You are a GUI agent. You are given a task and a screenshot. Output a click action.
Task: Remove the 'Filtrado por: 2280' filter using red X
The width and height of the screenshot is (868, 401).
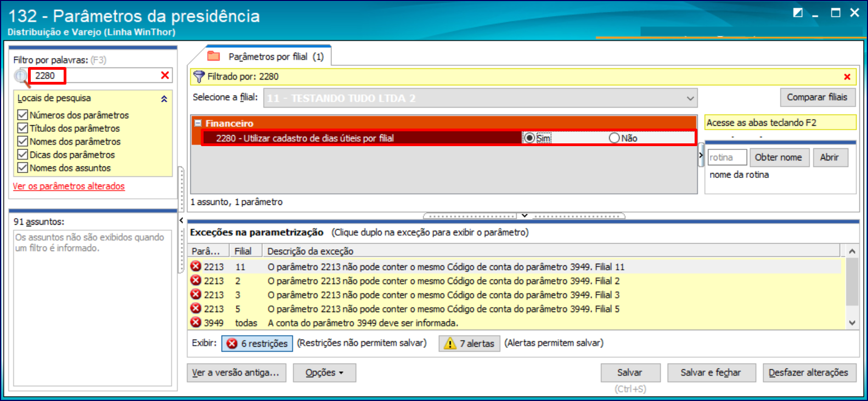pyautogui.click(x=847, y=77)
